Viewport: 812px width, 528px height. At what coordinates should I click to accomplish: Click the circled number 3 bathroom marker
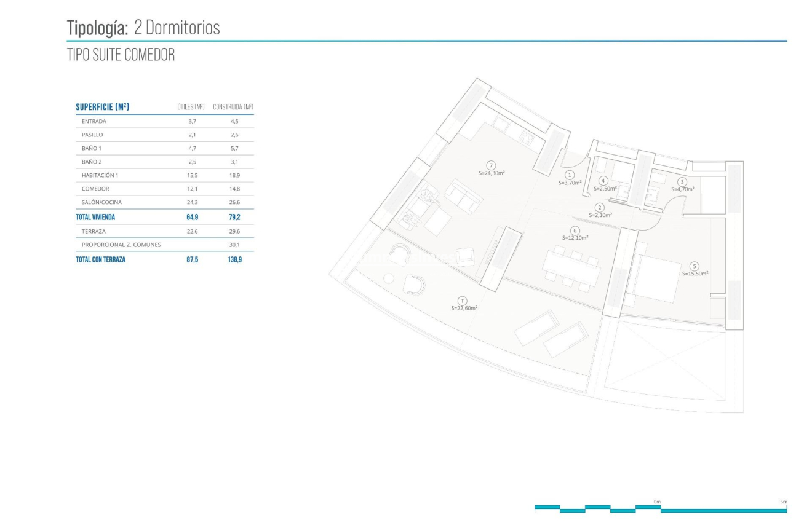682,181
